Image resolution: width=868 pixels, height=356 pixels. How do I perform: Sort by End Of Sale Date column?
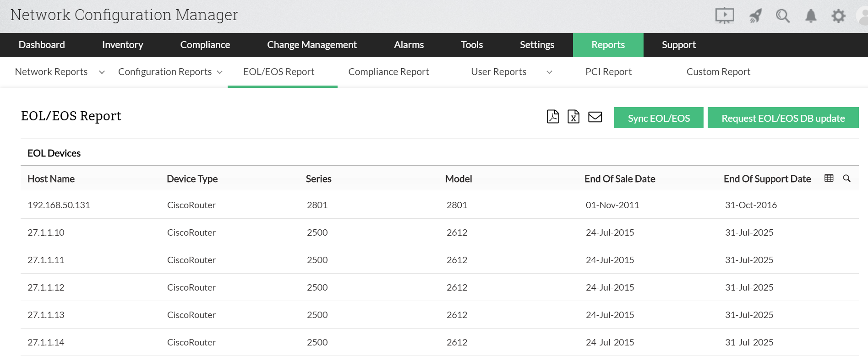point(619,179)
